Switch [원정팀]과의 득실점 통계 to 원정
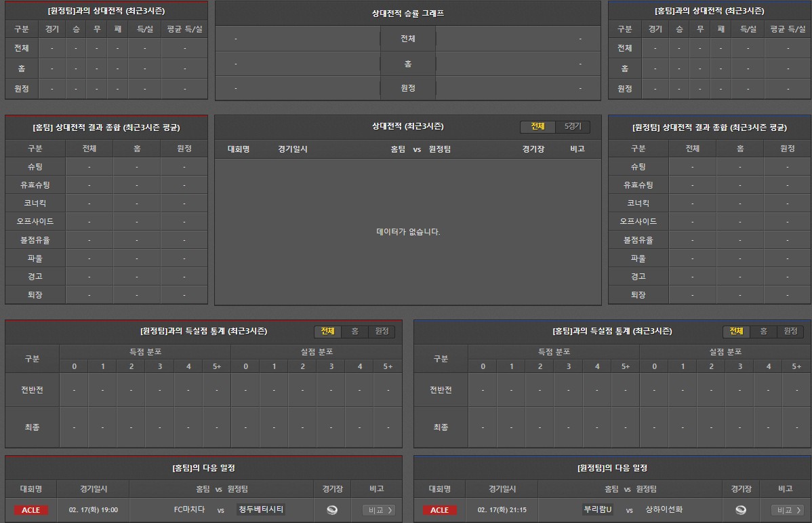This screenshot has height=523, width=812. click(x=382, y=332)
